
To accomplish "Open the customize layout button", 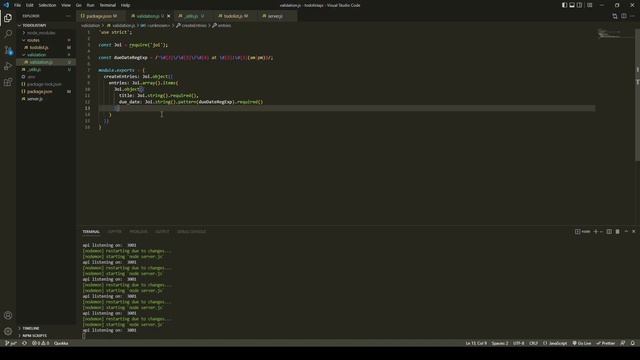I will pos(589,5).
